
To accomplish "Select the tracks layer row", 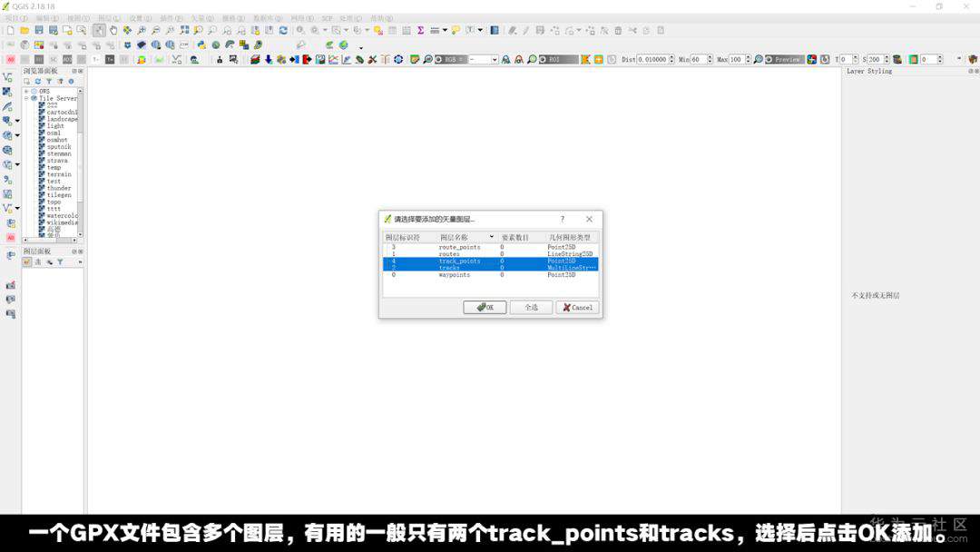I will coord(491,268).
